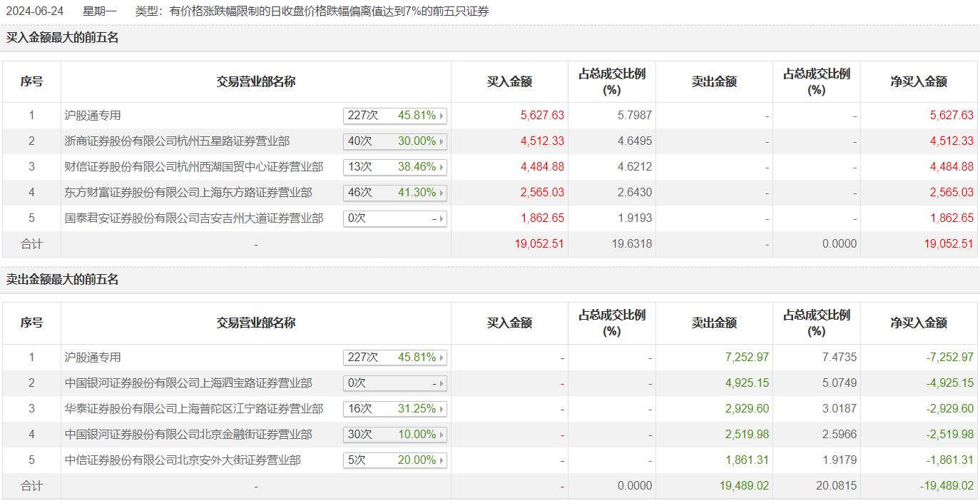Expand the 16次 31.25% stats box

point(395,409)
